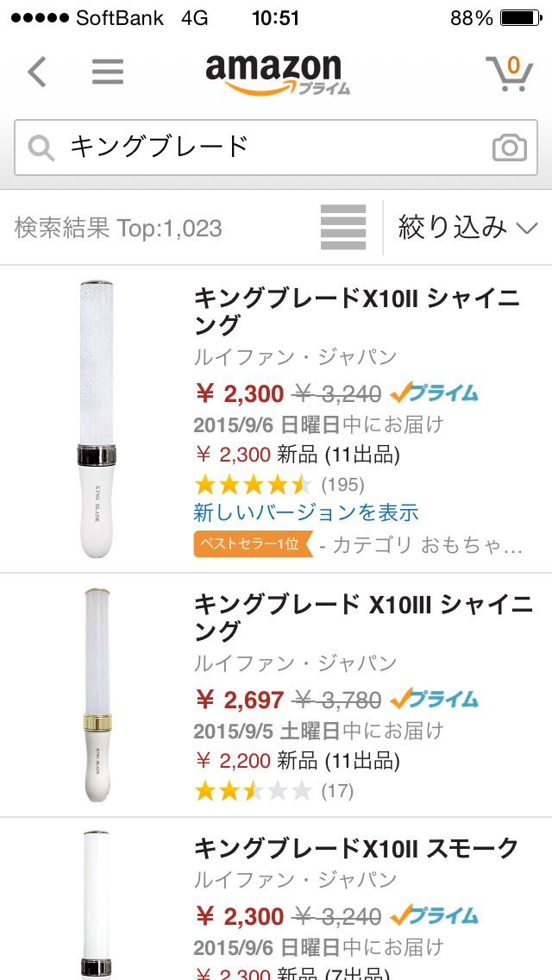The height and width of the screenshot is (980, 552).
Task: Expand the 絞り込み filter dropdown
Action: [x=467, y=228]
